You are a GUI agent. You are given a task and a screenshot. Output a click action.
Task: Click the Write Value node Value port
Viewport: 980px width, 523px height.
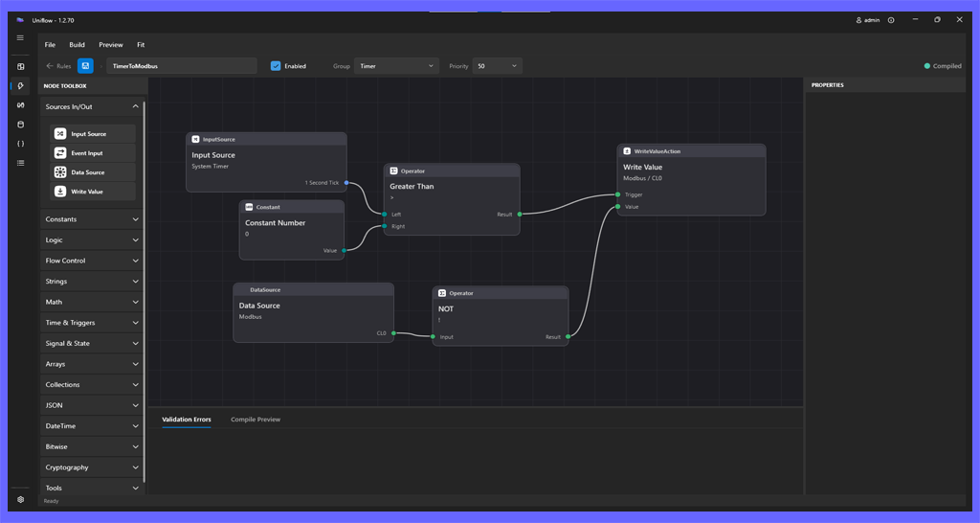[617, 207]
